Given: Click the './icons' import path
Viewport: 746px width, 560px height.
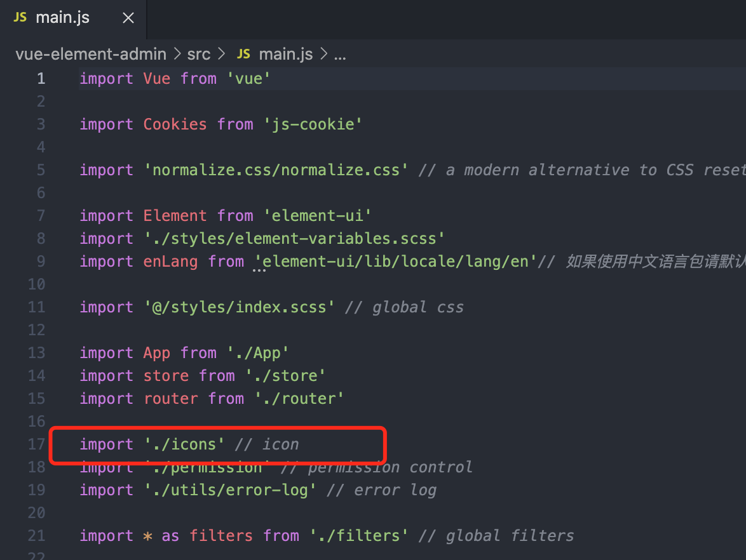Looking at the screenshot, I should (x=184, y=444).
